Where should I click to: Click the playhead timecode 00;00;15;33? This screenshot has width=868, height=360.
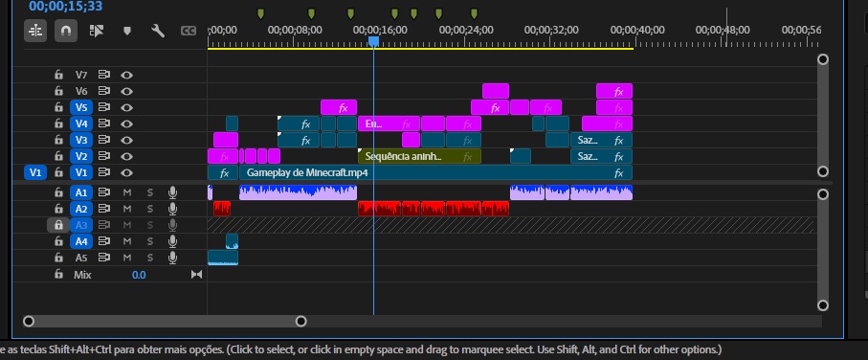[65, 6]
